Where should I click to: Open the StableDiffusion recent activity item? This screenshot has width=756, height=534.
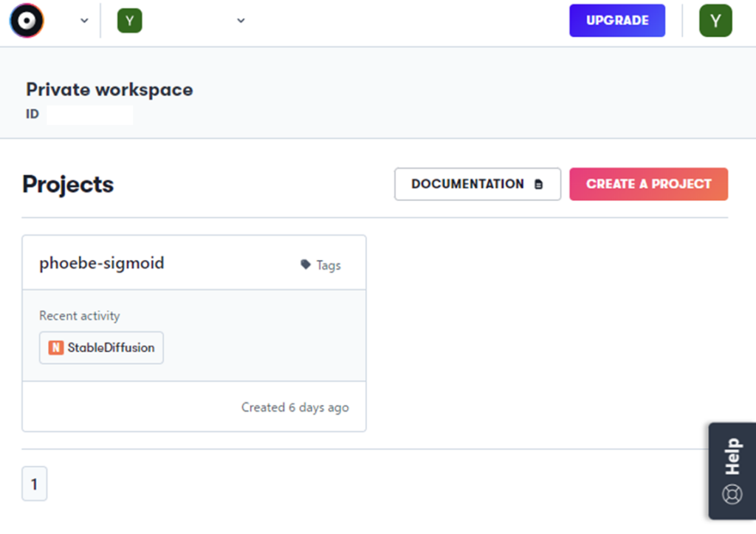click(x=111, y=348)
